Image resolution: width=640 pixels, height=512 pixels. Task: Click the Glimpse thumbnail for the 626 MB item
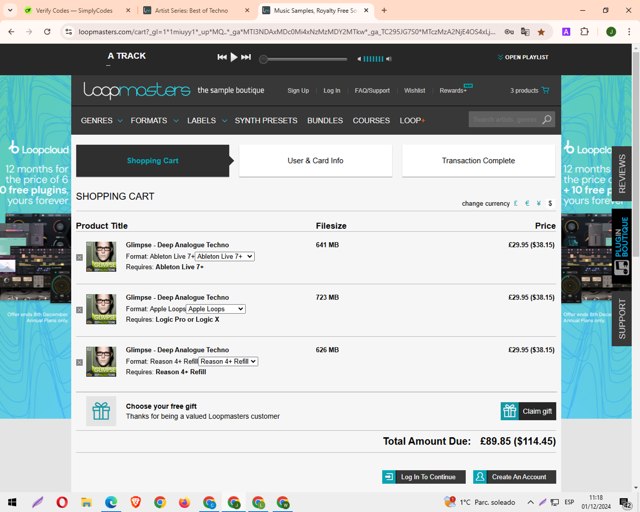[101, 362]
